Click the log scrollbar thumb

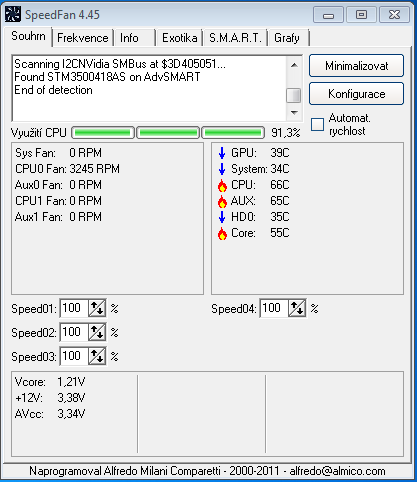click(x=294, y=95)
